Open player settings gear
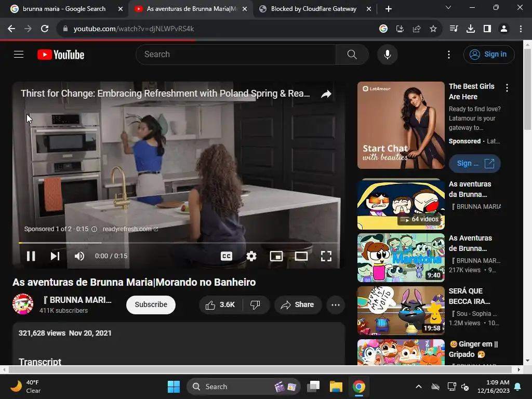 point(251,256)
